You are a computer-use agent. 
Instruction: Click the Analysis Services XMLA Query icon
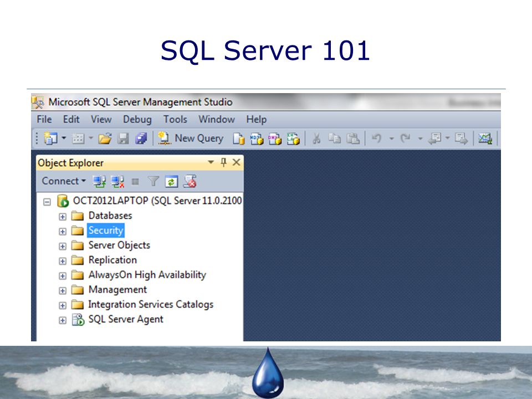(x=293, y=139)
